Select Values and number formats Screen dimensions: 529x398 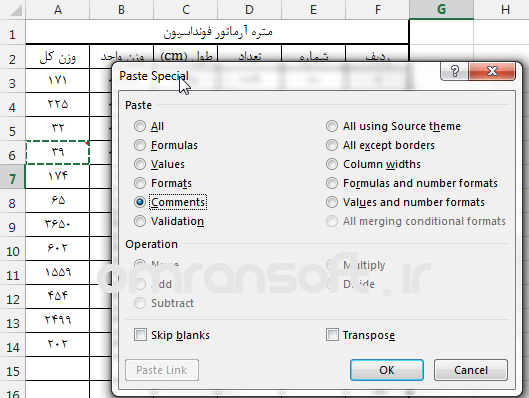(x=332, y=202)
